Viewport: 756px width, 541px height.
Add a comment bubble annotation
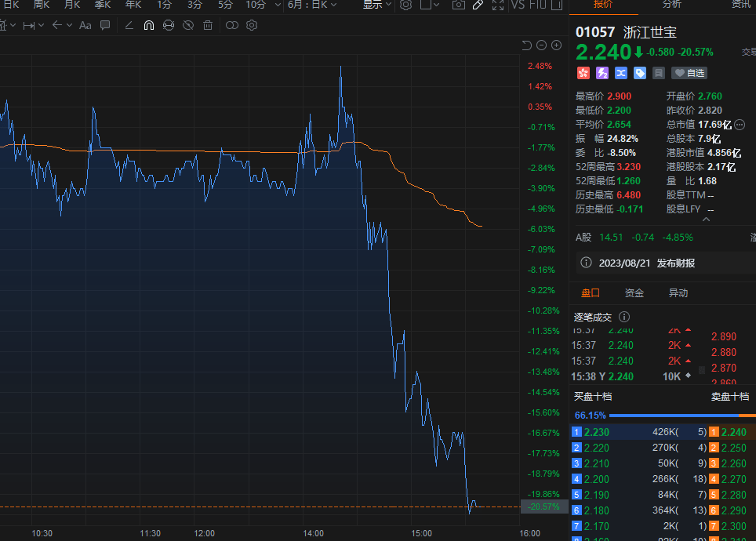(105, 25)
